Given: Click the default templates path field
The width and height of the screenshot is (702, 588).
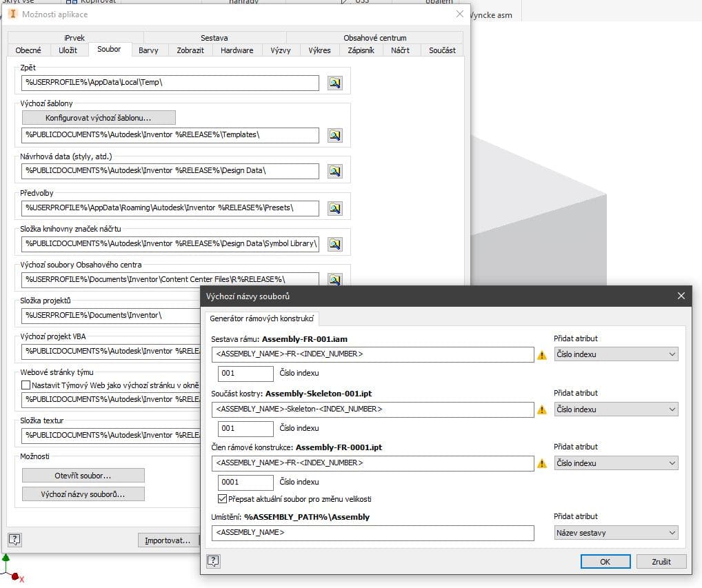Looking at the screenshot, I should point(170,135).
